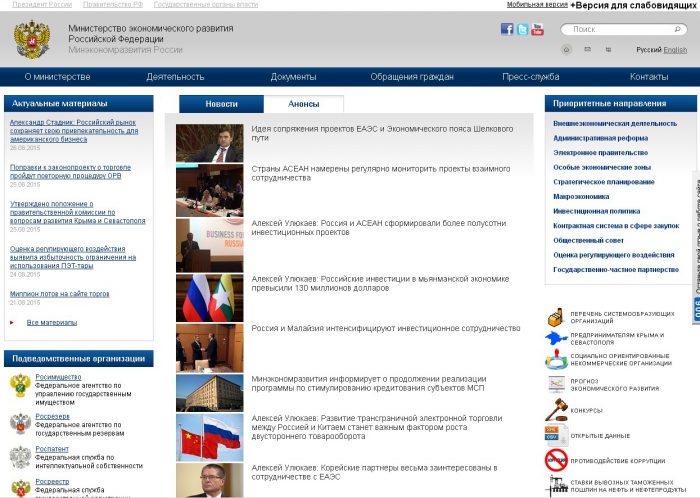This screenshot has width=700, height=498.
Task: Open Макроэкономика link
Action: tap(581, 196)
